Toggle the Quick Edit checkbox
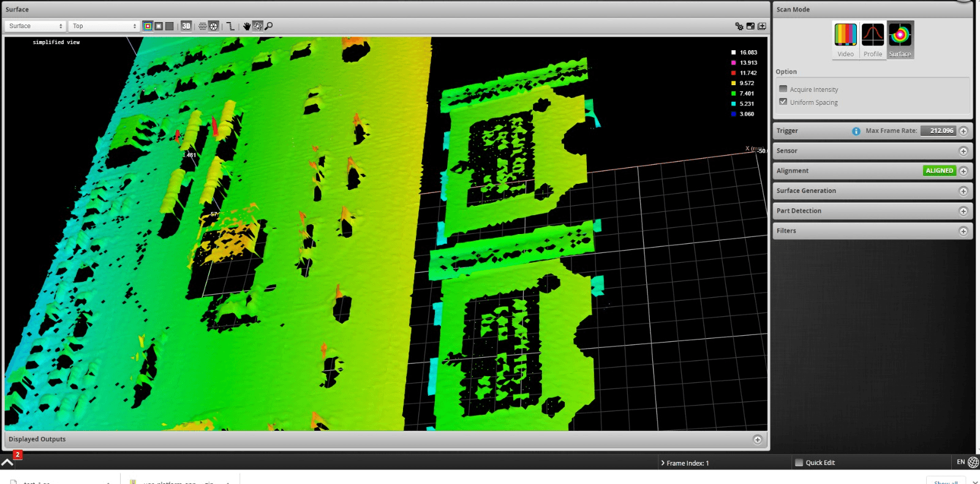Screen dimensions: 980x484 tap(799, 463)
